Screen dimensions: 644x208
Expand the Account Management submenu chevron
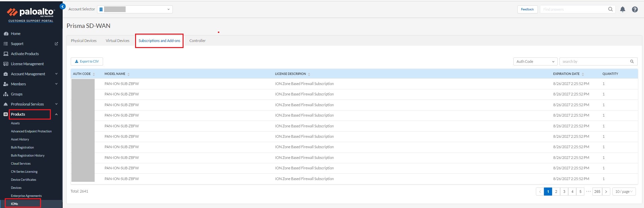coord(56,74)
